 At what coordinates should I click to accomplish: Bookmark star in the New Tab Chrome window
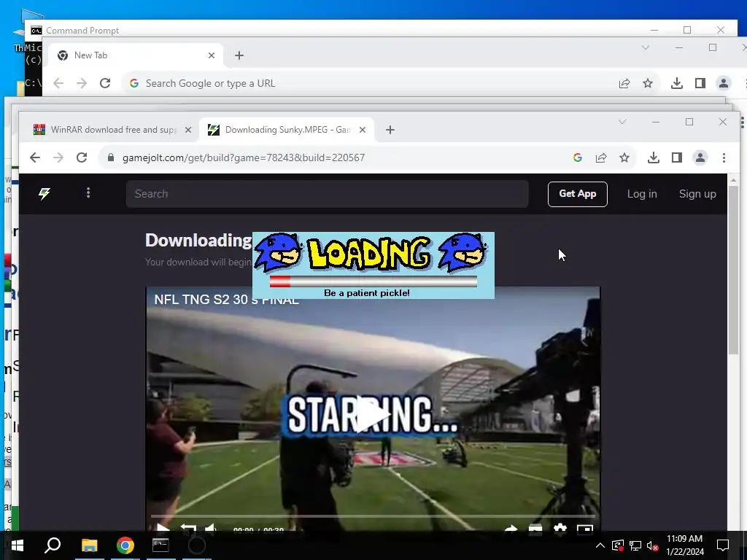[648, 83]
